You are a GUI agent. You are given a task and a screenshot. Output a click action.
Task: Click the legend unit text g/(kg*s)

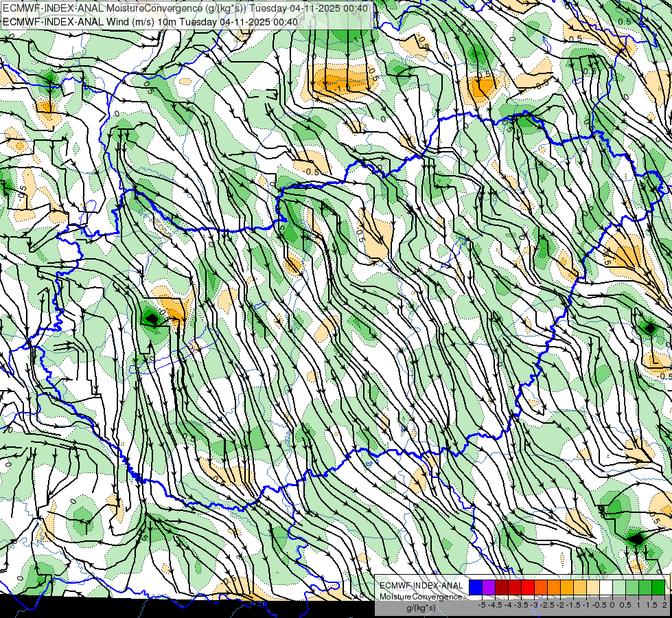(421, 608)
